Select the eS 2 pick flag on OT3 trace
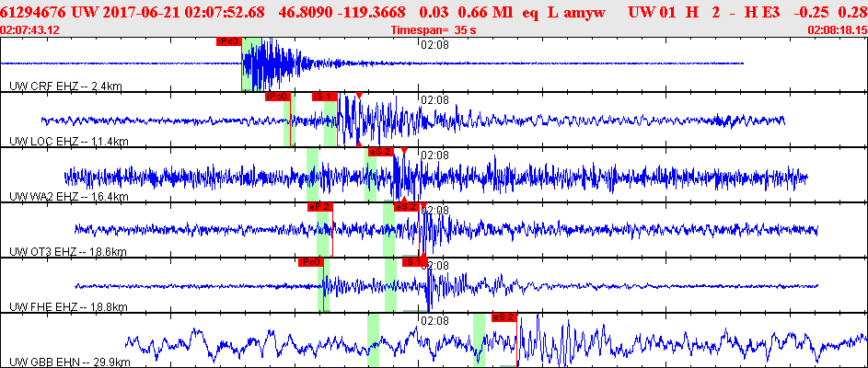 click(406, 207)
